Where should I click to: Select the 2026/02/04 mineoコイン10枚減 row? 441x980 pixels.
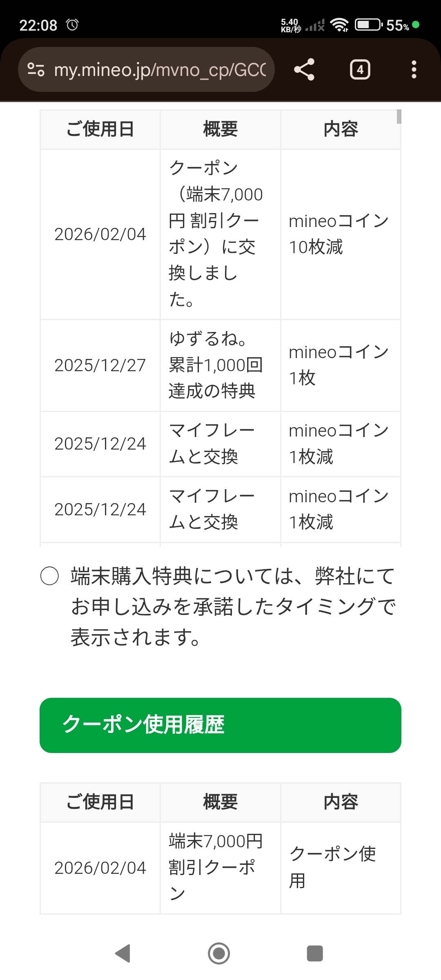tap(220, 234)
